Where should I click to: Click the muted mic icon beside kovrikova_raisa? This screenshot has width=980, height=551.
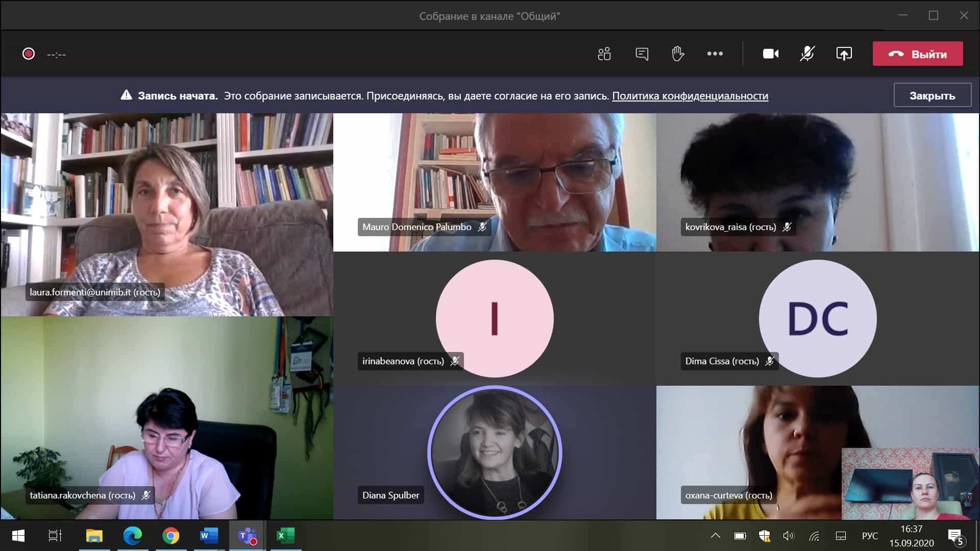[x=787, y=227]
